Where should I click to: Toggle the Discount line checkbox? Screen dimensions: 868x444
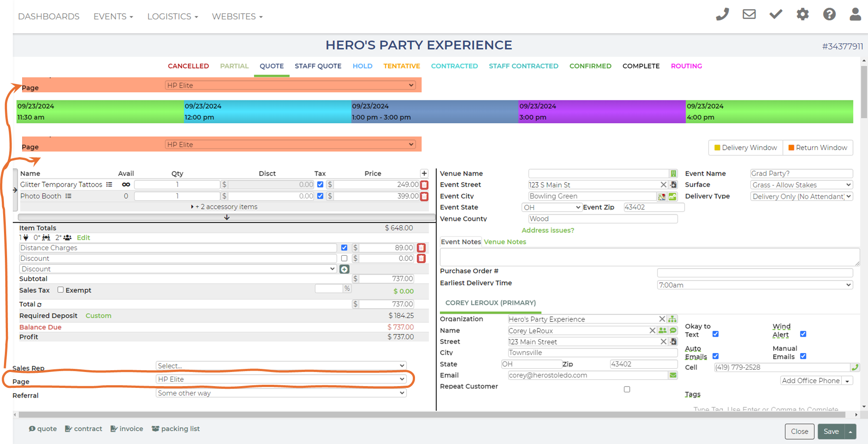344,258
